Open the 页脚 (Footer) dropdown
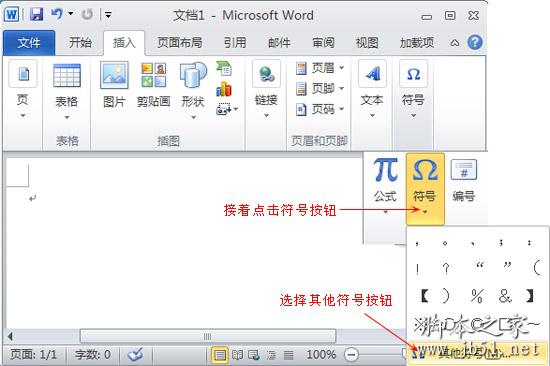The image size is (550, 366). pos(320,88)
